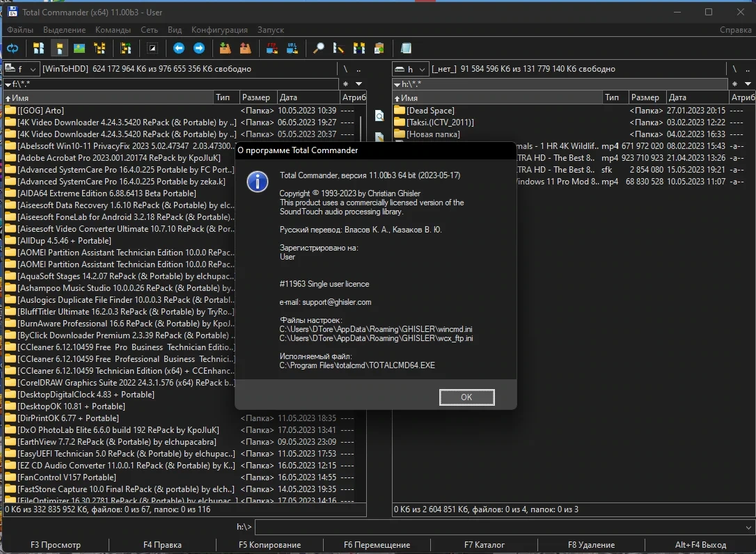
Task: Click magnifier icon between the two panels
Action: (379, 116)
